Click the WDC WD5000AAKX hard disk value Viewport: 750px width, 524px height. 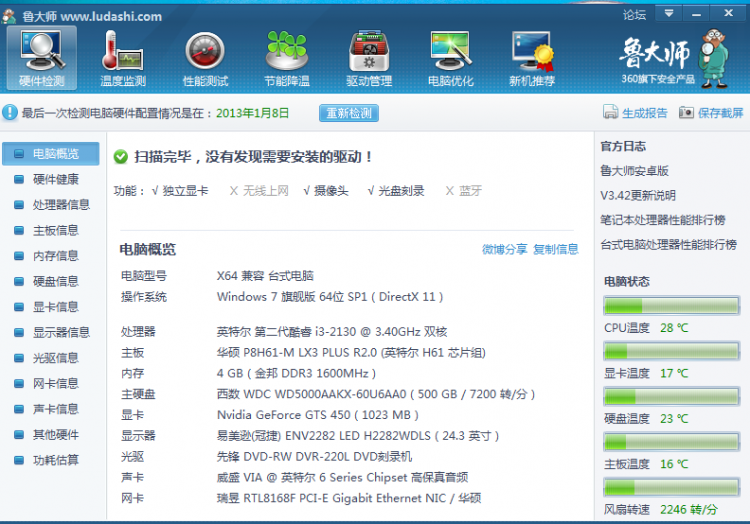375,394
